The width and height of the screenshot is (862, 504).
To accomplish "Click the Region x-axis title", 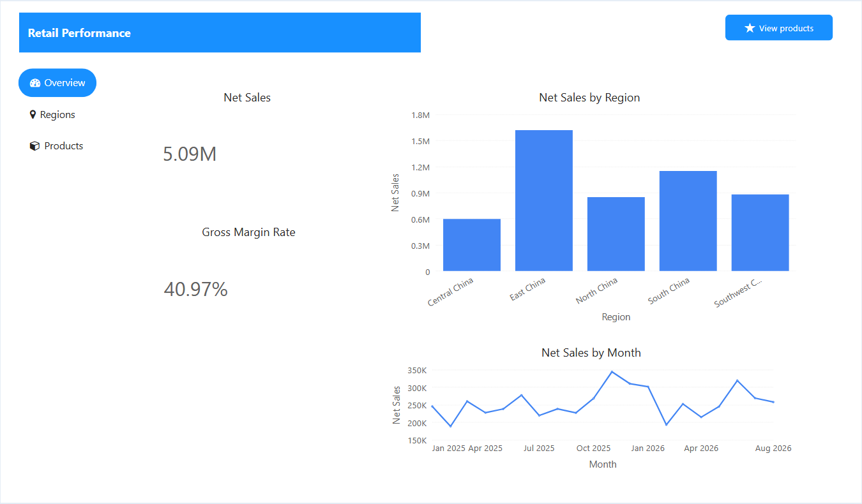I will [x=616, y=317].
